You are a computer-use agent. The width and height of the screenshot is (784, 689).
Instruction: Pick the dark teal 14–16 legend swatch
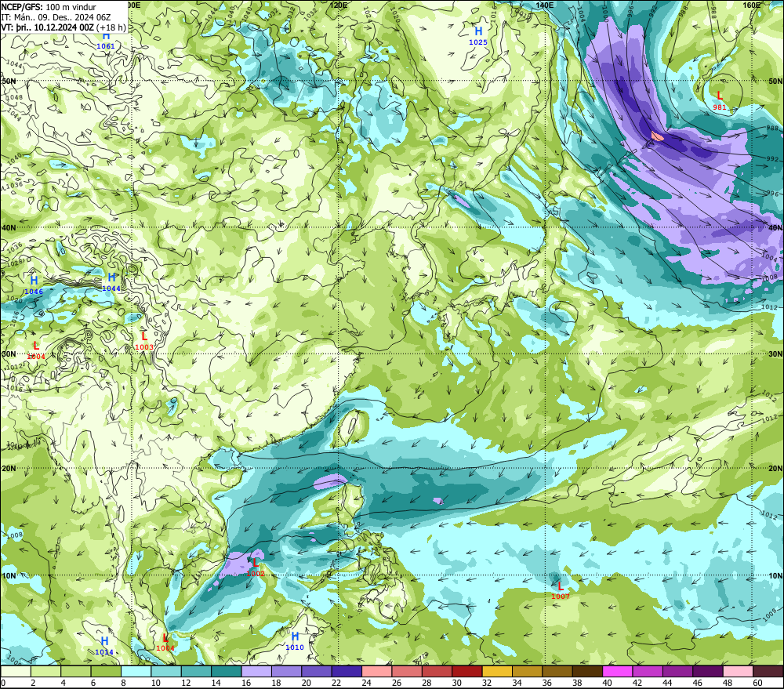[227, 672]
